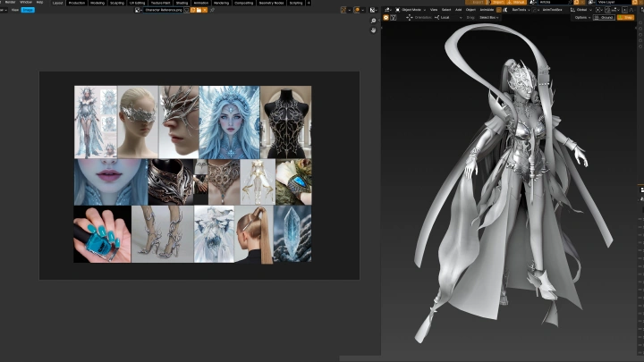The height and width of the screenshot is (362, 644).
Task: Open the Compositing workspace tab
Action: [243, 3]
